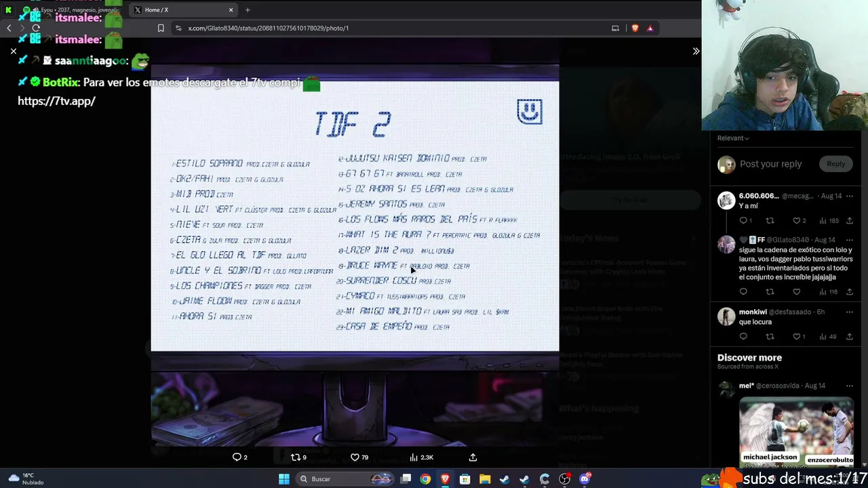Viewport: 868px width, 488px height.
Task: Open the Relevant sort dropdown
Action: [x=733, y=138]
